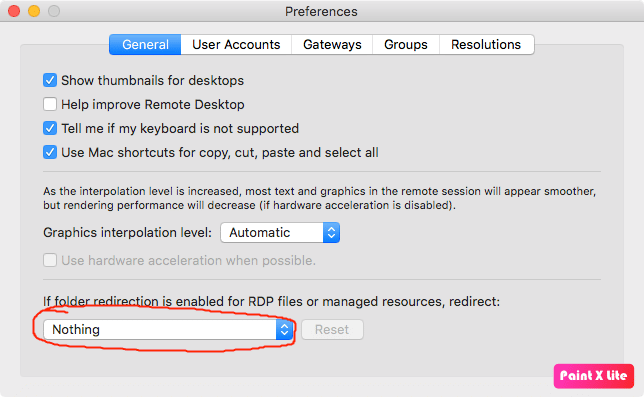Viewport: 644px width, 397px height.
Task: Expand the Nothing folder redirection dropdown
Action: click(168, 330)
